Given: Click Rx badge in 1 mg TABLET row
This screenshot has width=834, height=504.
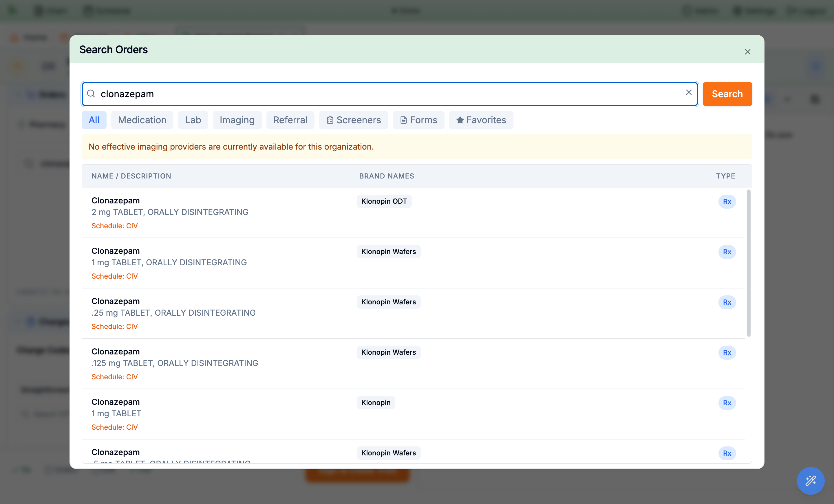Looking at the screenshot, I should point(727,403).
